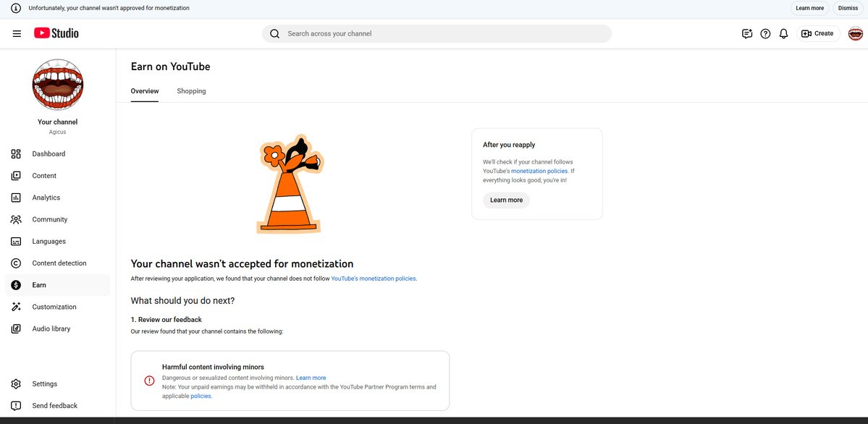
Task: Click the 'Agicus' channel name
Action: [58, 132]
